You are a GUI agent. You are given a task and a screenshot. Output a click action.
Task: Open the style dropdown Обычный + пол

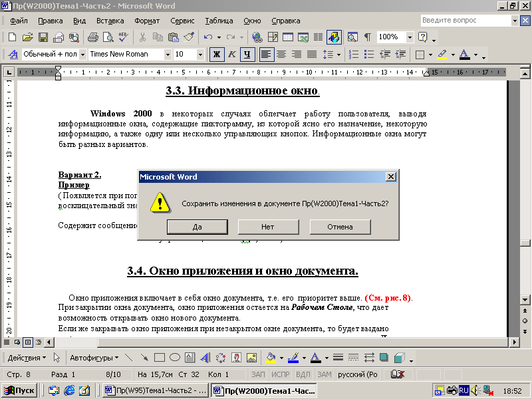82,55
